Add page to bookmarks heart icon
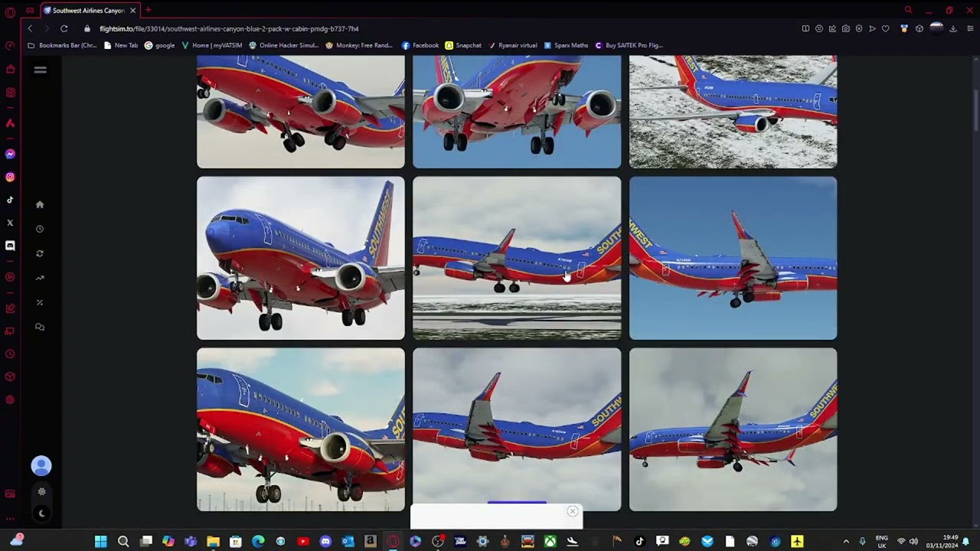980x551 pixels. [886, 28]
